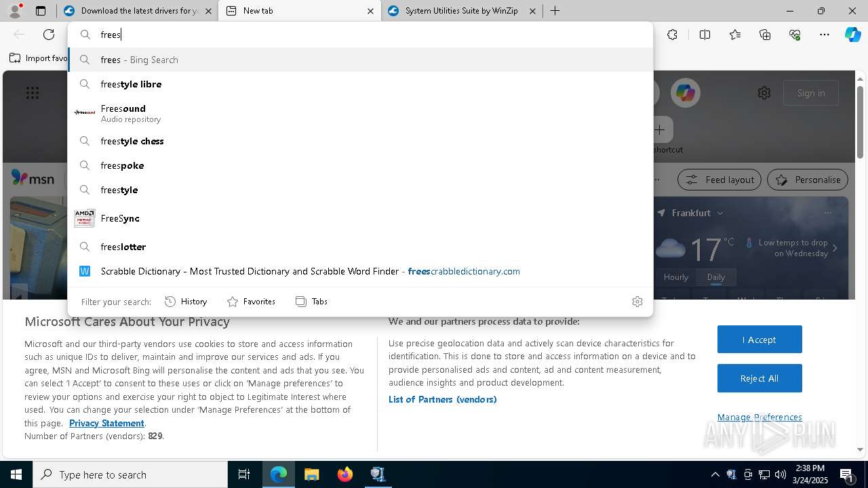Launch Firefox from the taskbar

[x=345, y=474]
